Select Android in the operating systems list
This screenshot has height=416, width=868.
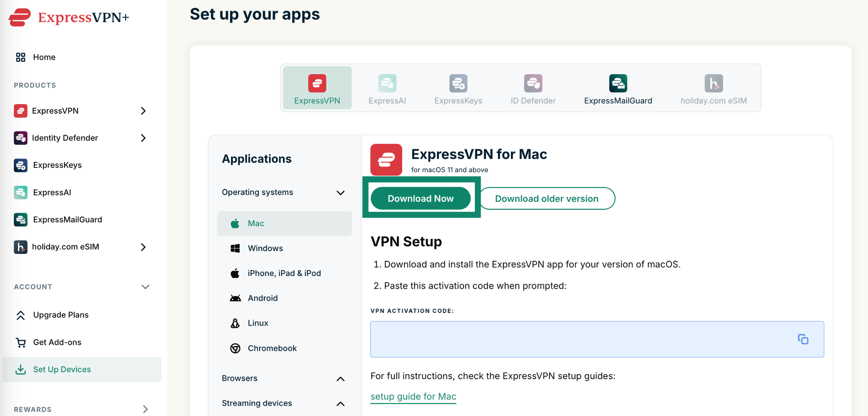tap(284, 298)
